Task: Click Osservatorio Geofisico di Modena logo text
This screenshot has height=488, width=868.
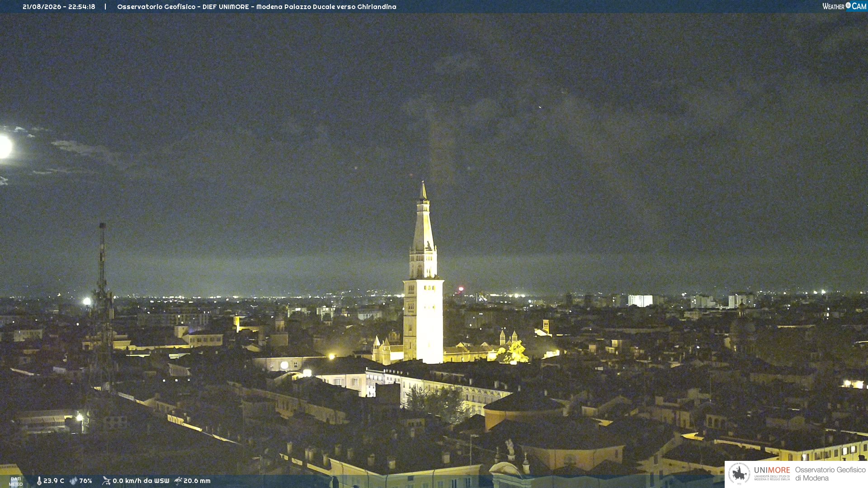Action: click(830, 474)
